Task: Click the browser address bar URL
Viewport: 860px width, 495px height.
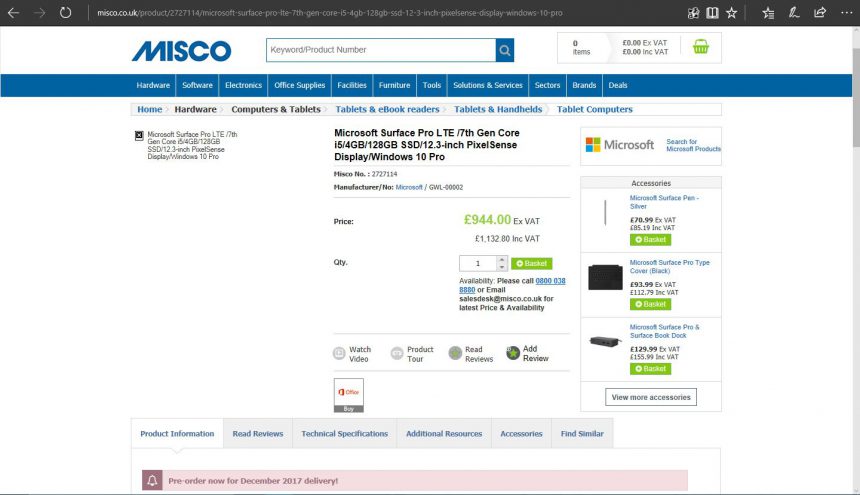Action: [x=330, y=13]
